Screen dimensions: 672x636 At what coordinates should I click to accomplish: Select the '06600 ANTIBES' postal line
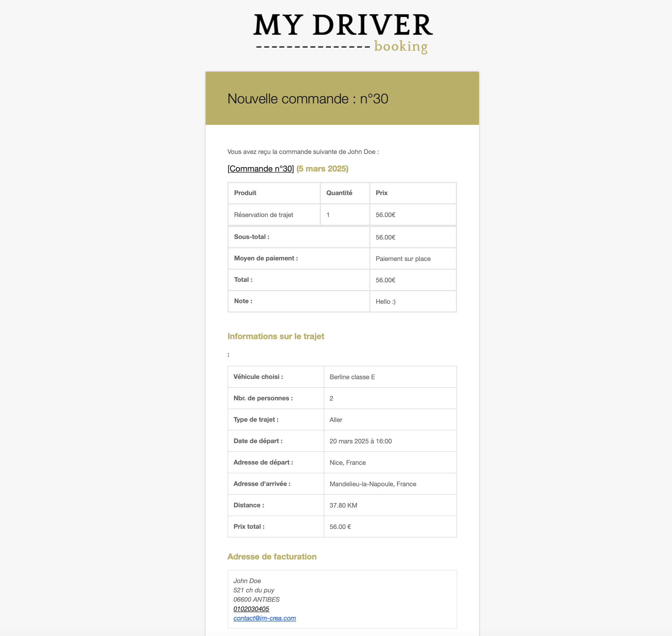[x=256, y=600]
